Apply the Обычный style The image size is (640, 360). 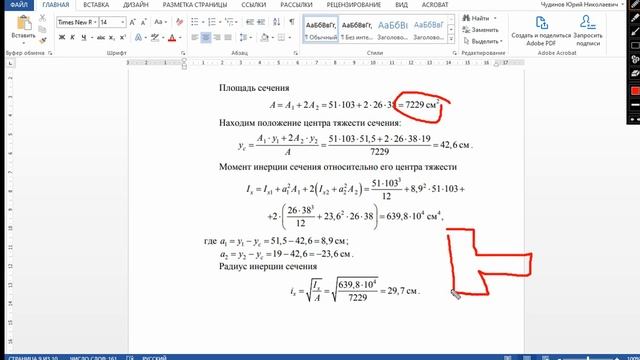click(x=321, y=29)
